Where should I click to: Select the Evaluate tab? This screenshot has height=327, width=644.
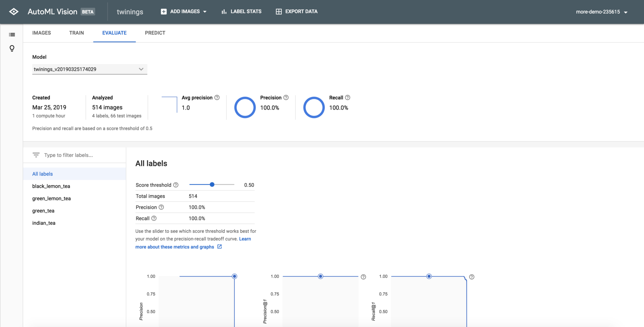point(114,33)
